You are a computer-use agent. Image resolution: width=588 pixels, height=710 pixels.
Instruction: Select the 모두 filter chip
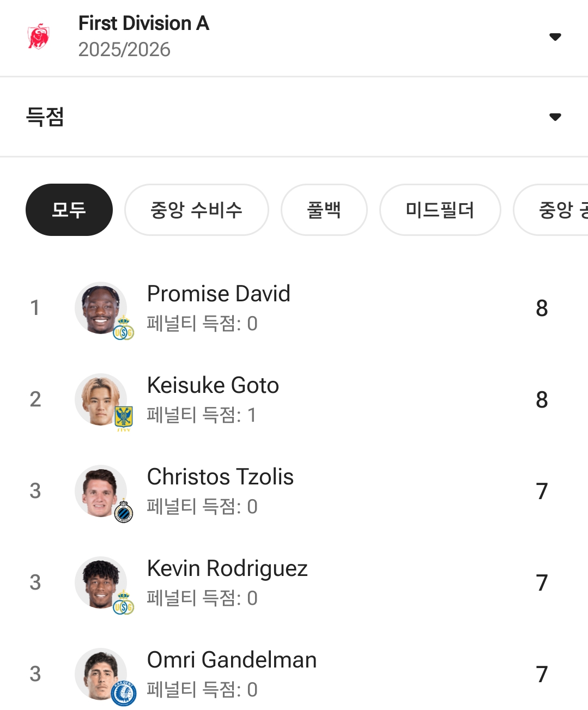tap(69, 210)
